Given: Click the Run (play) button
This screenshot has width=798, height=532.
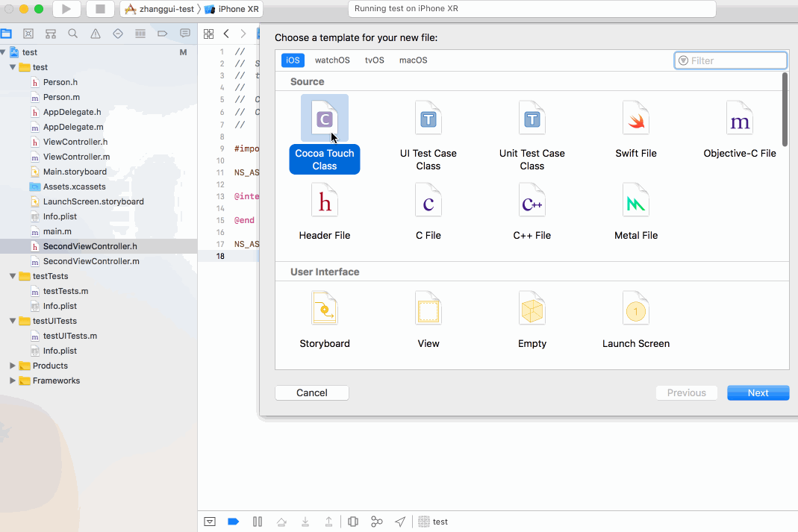Looking at the screenshot, I should click(x=66, y=9).
